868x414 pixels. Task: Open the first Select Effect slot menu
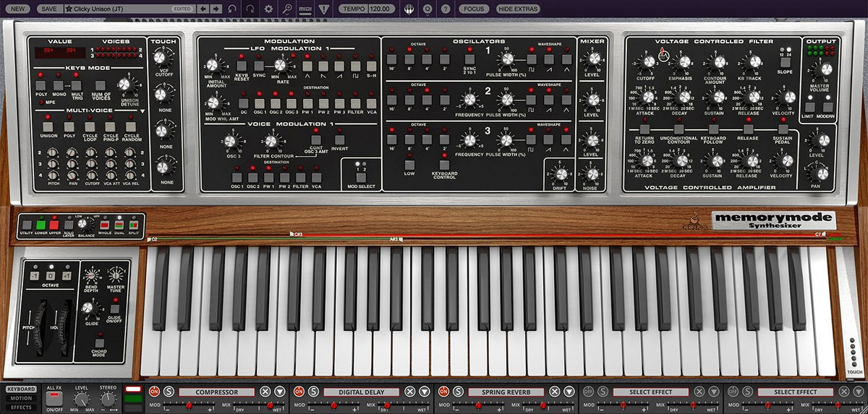click(x=651, y=392)
